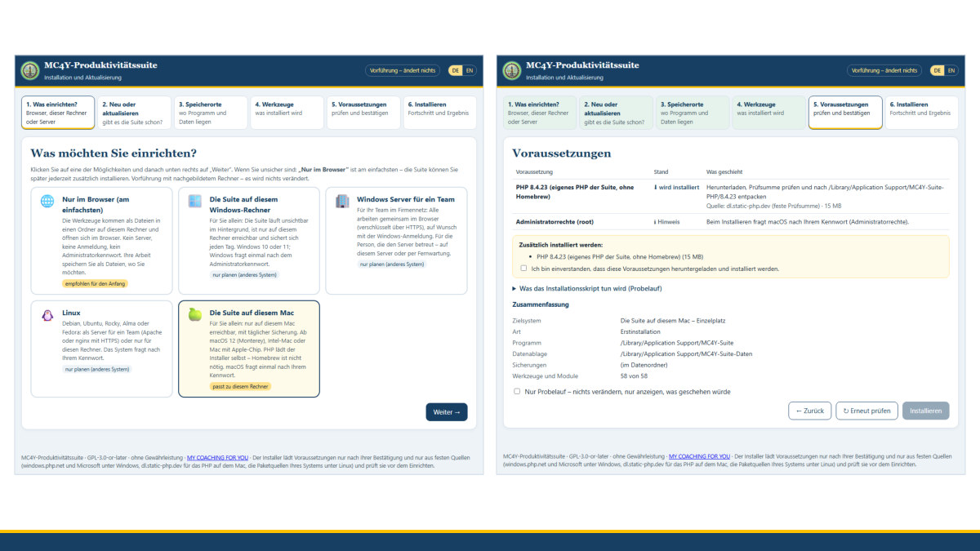The image size is (980, 551).
Task: Click the MC4Y logo in the left window
Action: click(30, 70)
